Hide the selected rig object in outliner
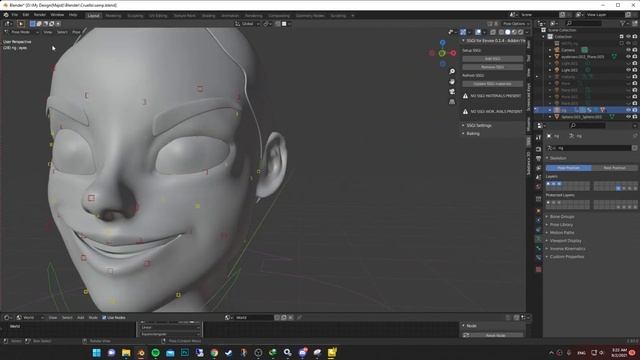640x360 pixels. click(628, 110)
